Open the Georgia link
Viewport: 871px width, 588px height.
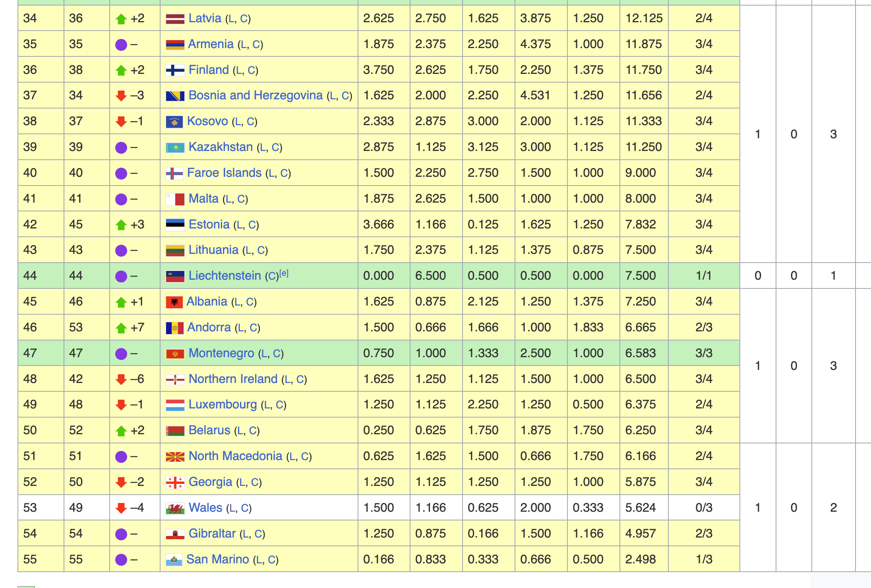pyautogui.click(x=210, y=482)
